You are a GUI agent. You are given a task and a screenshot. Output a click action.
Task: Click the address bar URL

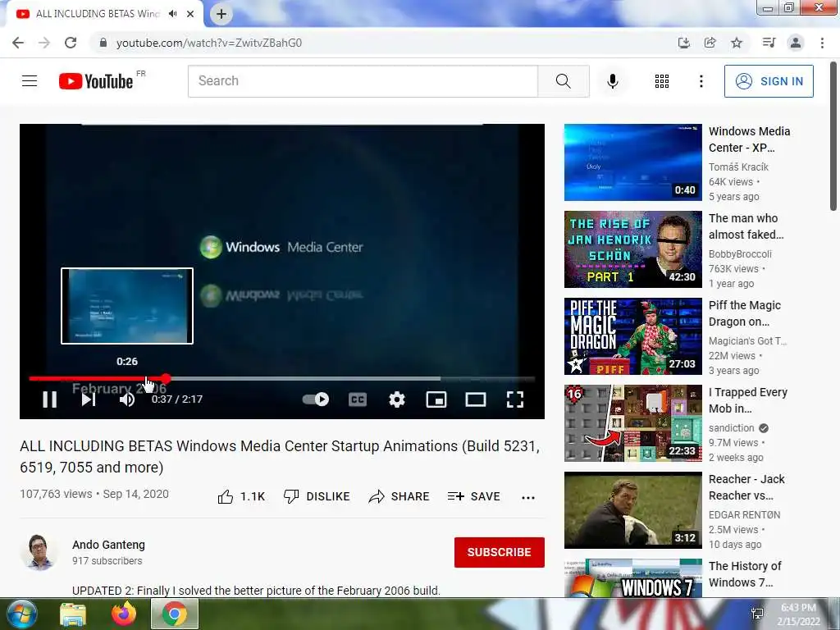[209, 43]
